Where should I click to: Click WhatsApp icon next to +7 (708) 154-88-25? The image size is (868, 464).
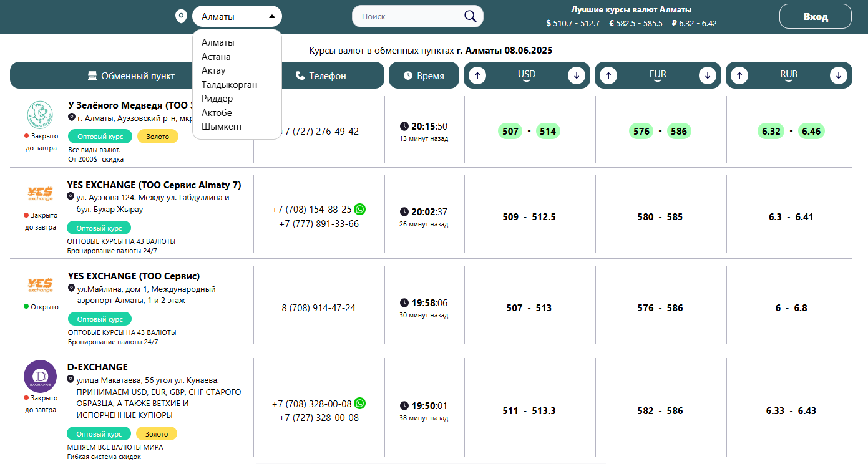point(359,209)
